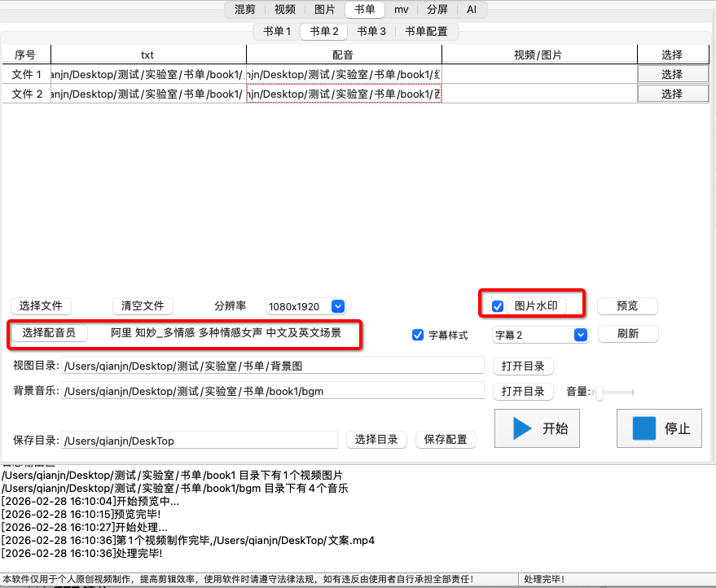716x588 pixels.
Task: Open the 书单配置 sub-tab
Action: tap(427, 32)
